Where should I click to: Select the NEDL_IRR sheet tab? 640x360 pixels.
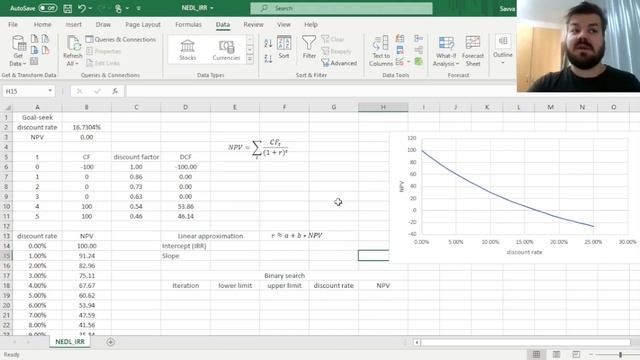(70, 342)
